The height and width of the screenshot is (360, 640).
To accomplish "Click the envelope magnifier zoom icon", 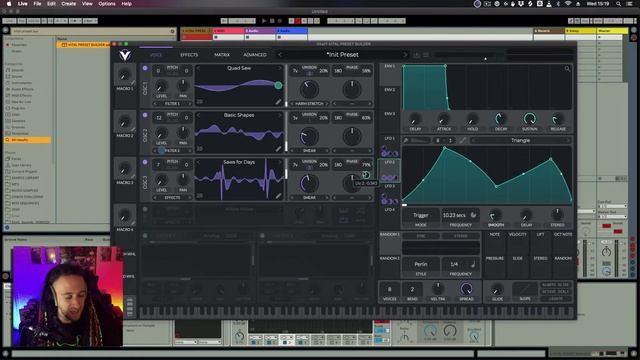I will pos(567,69).
